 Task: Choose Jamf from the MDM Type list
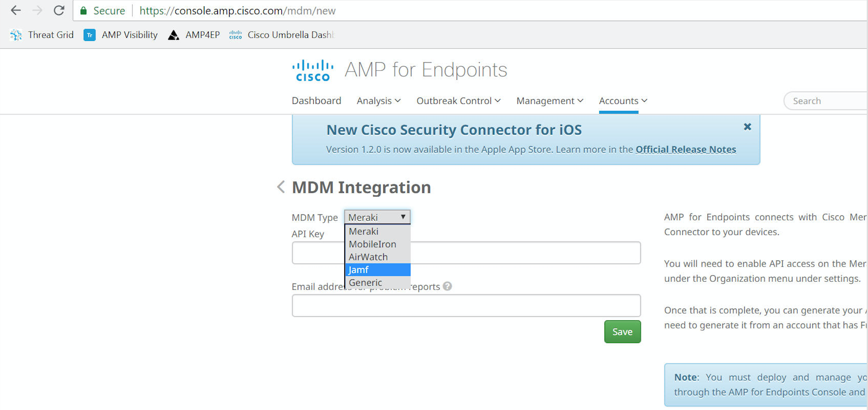(x=377, y=270)
